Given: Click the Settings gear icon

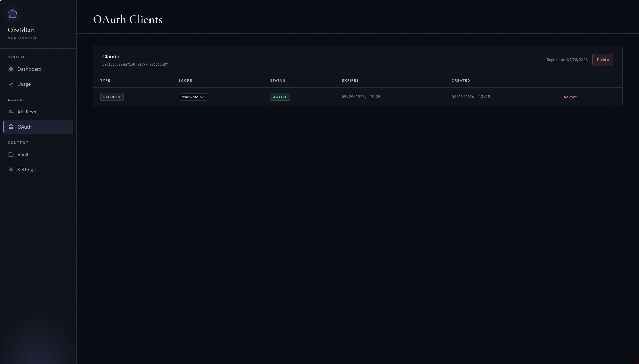Looking at the screenshot, I should point(11,170).
